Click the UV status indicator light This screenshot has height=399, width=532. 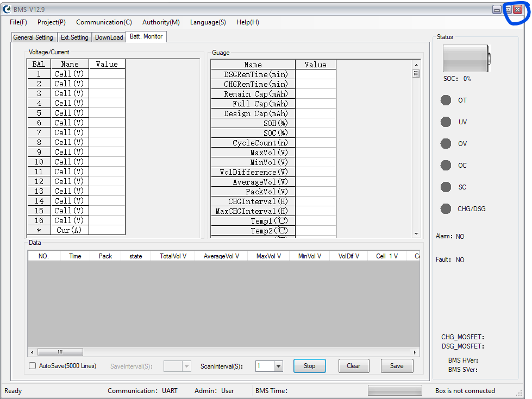tap(446, 122)
